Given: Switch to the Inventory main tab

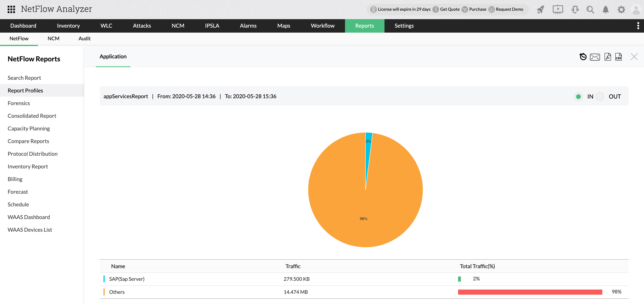Looking at the screenshot, I should 68,26.
